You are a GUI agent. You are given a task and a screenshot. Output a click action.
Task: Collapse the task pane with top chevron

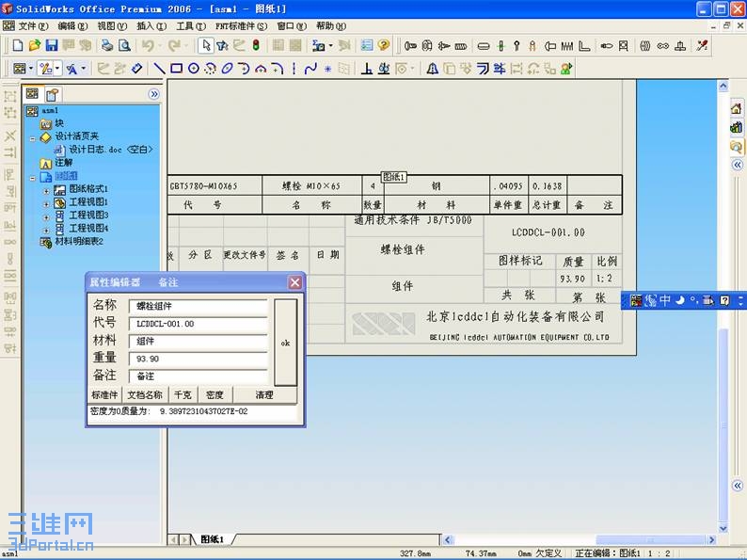point(737,165)
